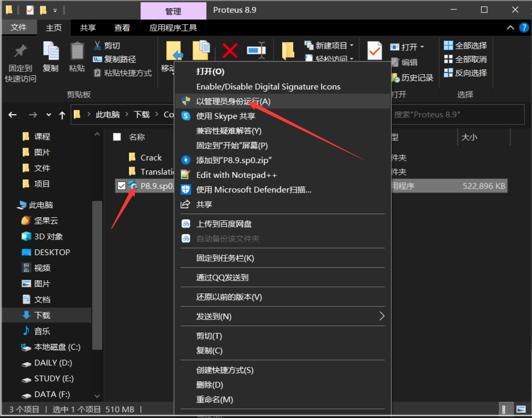This screenshot has width=532, height=418.
Task: Collapse the ribbon with the caret arrow
Action: coord(510,28)
